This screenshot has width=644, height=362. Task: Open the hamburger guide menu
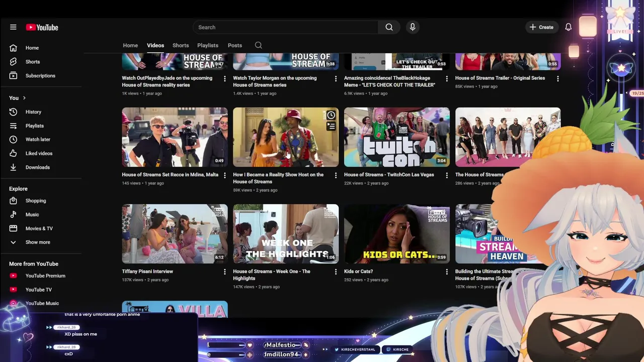(13, 27)
